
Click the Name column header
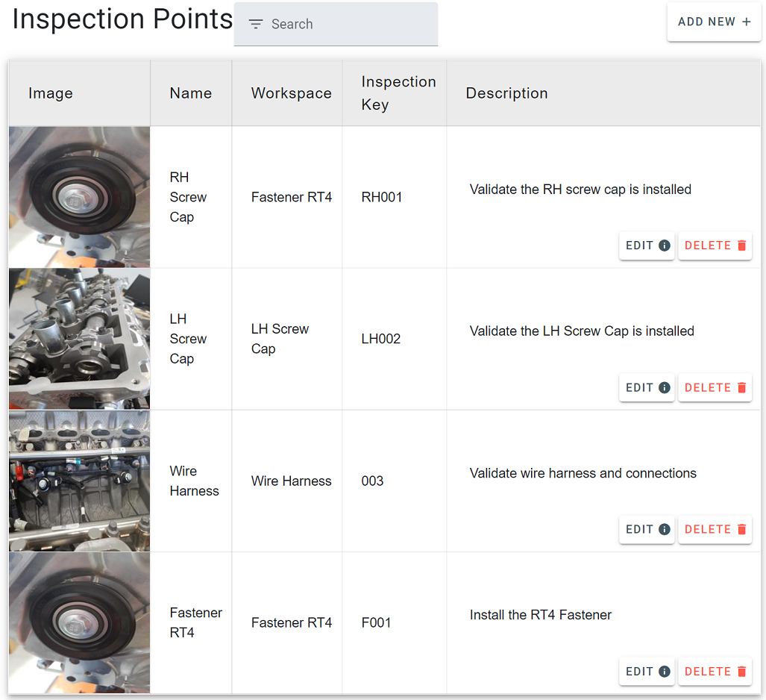tap(191, 93)
